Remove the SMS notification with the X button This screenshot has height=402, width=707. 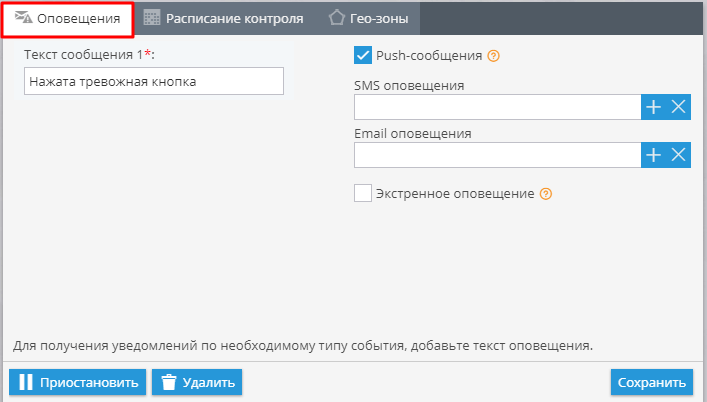point(678,107)
